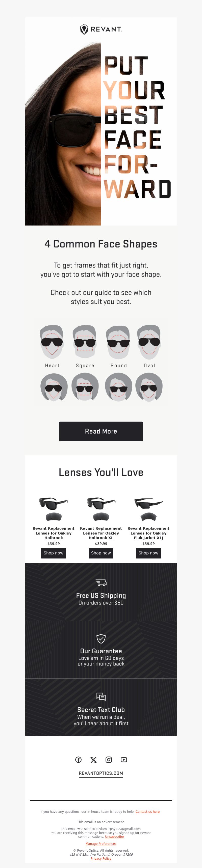Viewport: 202px width, 868px height.
Task: Open the REVANTOPTICS.COM link
Action: coord(101,773)
